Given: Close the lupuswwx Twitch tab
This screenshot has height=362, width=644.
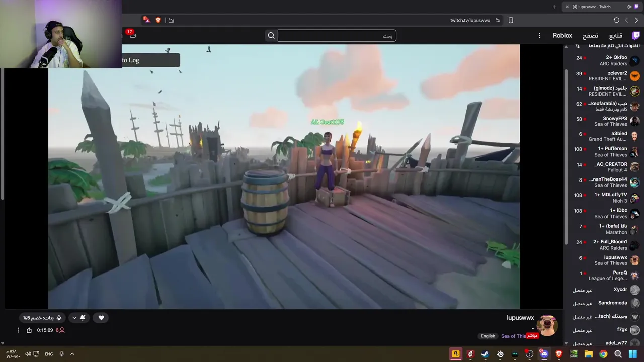Looking at the screenshot, I should 567,7.
